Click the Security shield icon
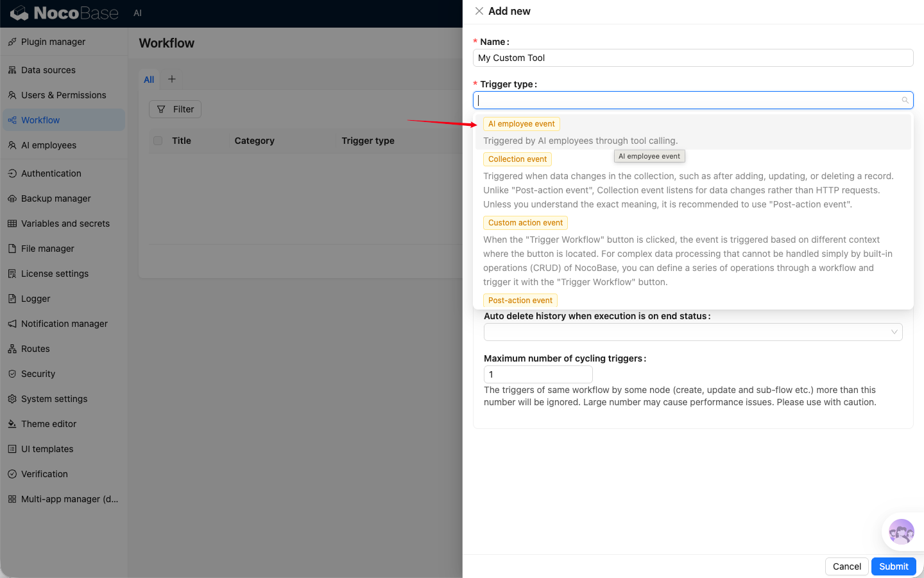This screenshot has width=924, height=578. click(12, 374)
